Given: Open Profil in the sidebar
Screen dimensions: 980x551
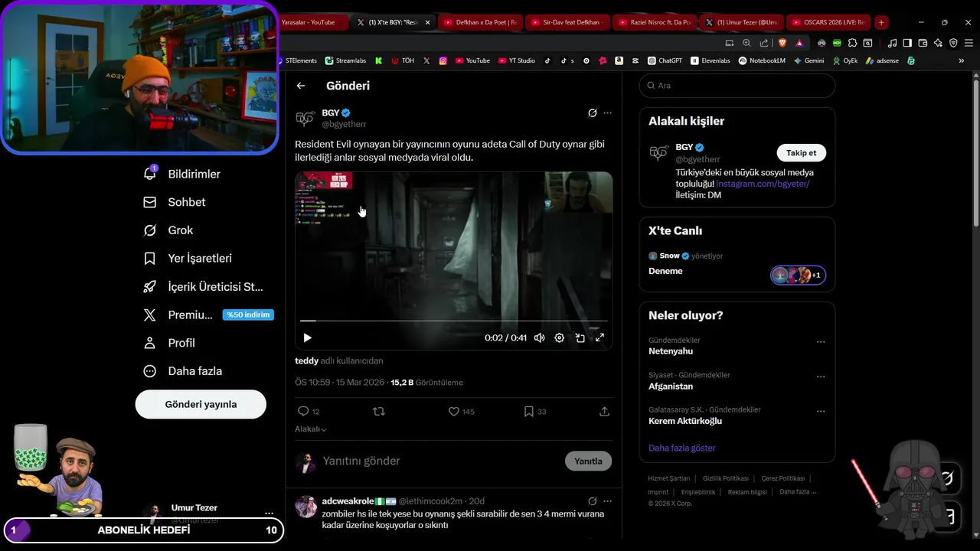Looking at the screenshot, I should [169, 343].
